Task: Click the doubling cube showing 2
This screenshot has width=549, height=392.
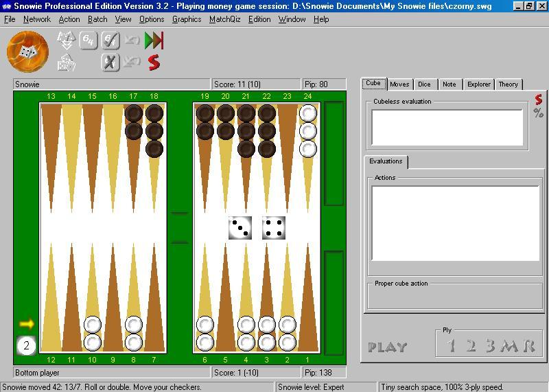Action: 26,345
